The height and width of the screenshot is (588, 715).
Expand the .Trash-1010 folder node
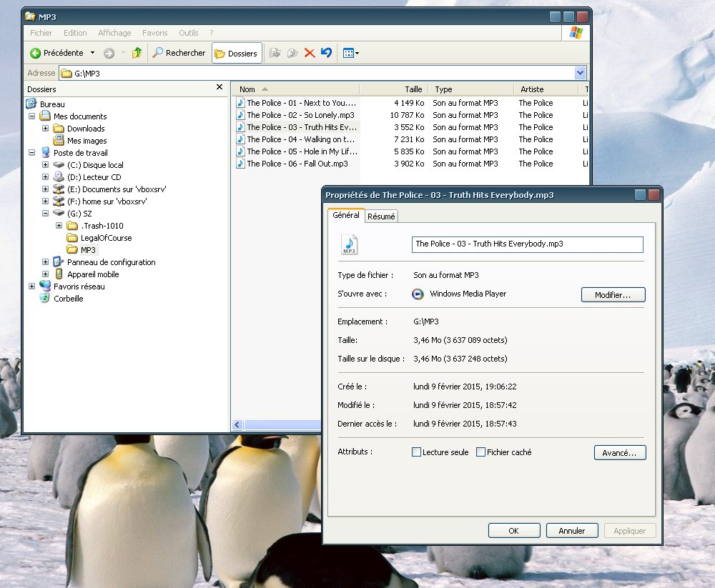pyautogui.click(x=59, y=226)
